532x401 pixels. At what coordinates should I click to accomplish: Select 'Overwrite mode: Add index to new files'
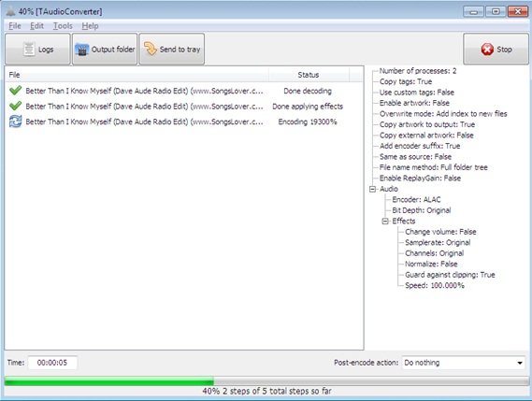443,114
